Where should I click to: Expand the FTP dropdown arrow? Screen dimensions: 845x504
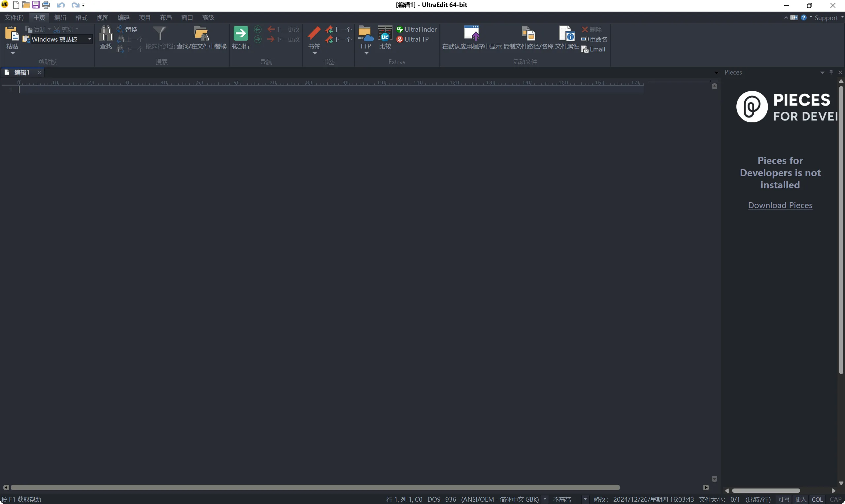click(x=366, y=53)
